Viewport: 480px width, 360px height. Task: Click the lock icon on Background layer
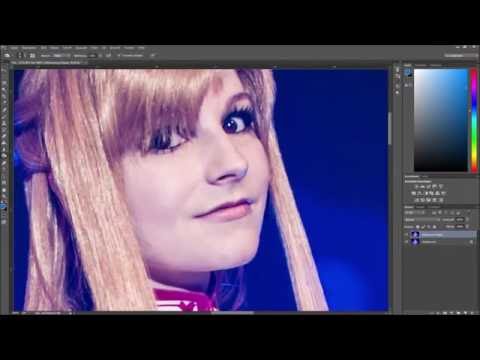click(x=471, y=242)
